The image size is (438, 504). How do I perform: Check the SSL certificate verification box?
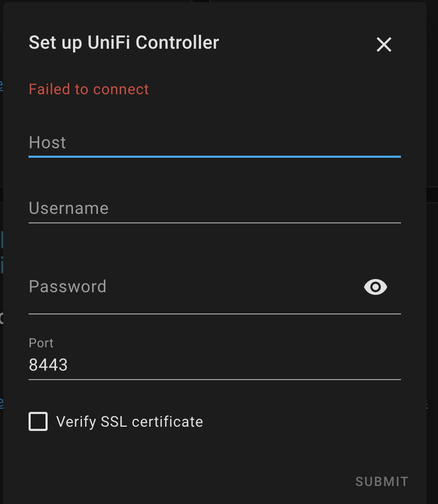pos(38,421)
